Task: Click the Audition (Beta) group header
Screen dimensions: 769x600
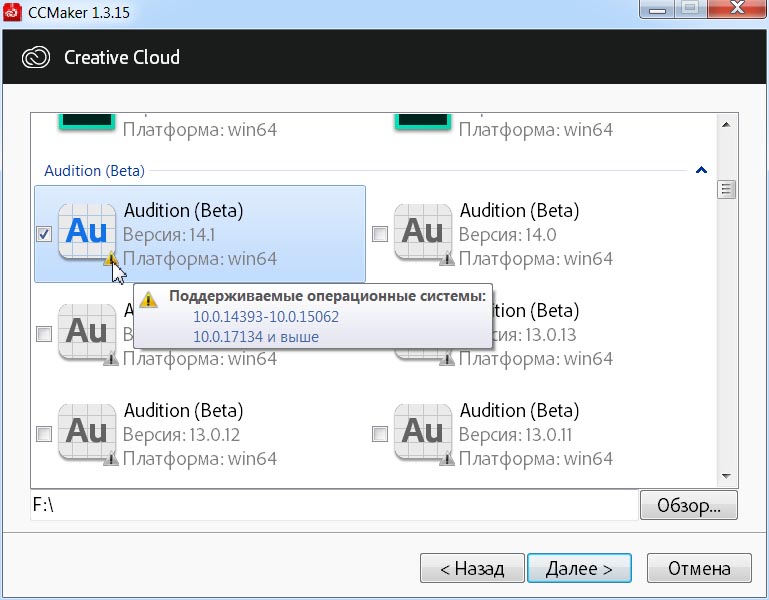Action: (94, 171)
